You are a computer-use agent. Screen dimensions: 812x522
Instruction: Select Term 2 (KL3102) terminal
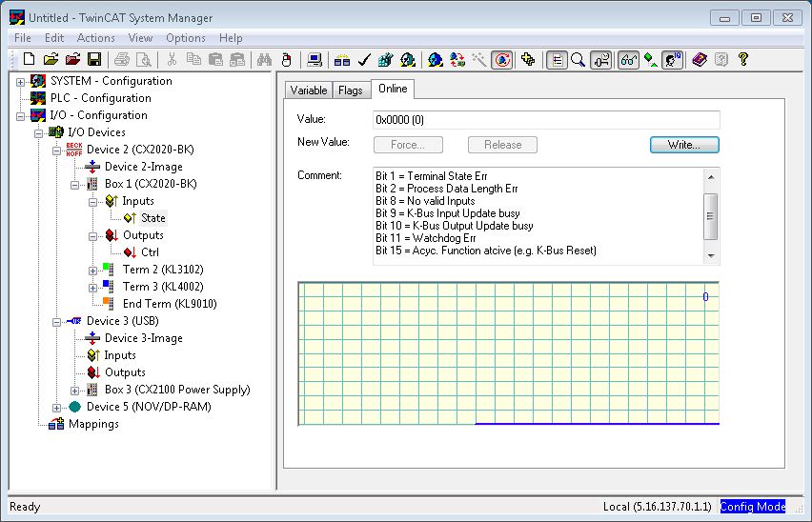(x=163, y=270)
